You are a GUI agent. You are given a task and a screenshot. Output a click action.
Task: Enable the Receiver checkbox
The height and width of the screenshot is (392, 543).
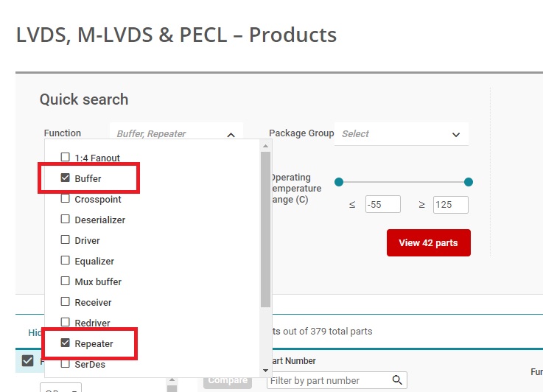click(x=66, y=302)
